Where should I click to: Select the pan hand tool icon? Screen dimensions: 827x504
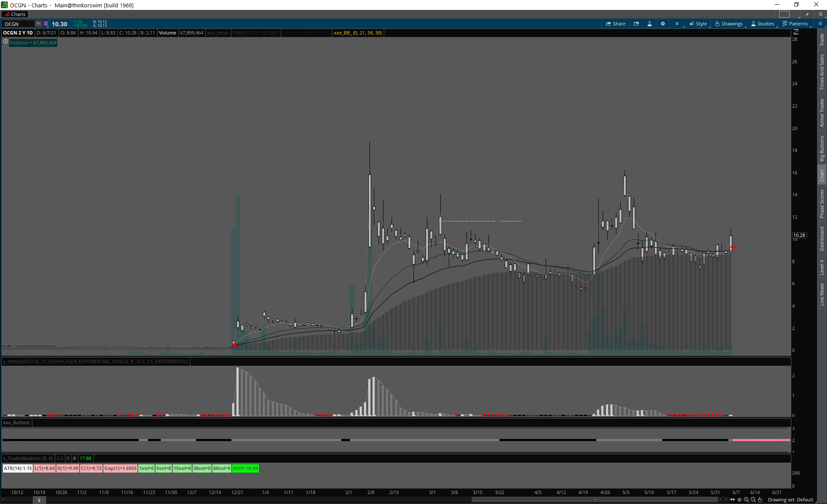pyautogui.click(x=760, y=500)
